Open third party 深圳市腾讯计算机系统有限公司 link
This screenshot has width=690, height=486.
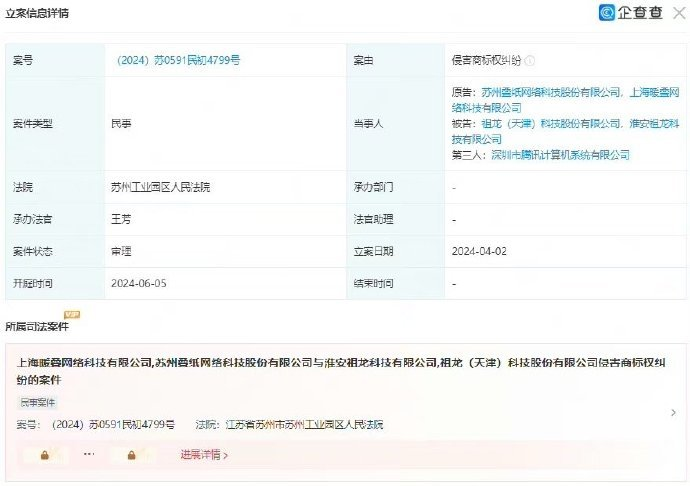tap(560, 155)
